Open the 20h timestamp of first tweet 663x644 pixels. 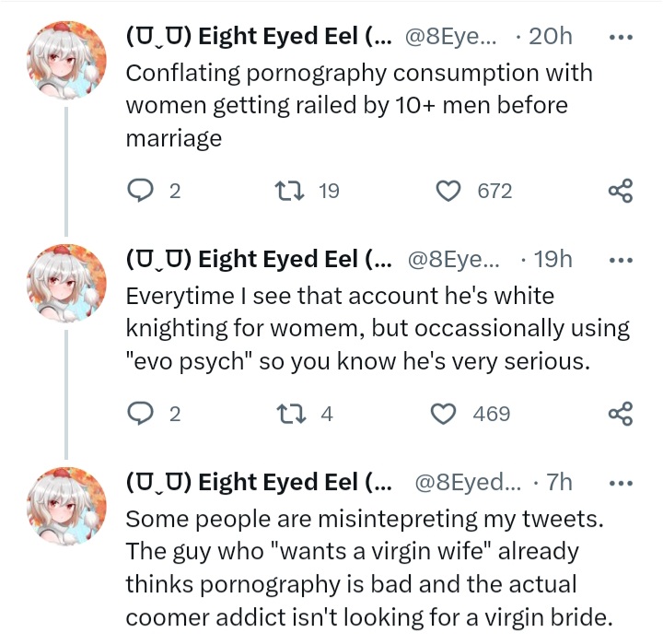tap(550, 37)
